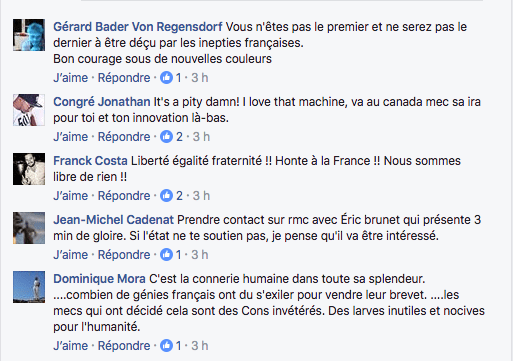This screenshot has width=513, height=361.
Task: Open the Jean-Michel Cadenat name link
Action: pos(114,220)
